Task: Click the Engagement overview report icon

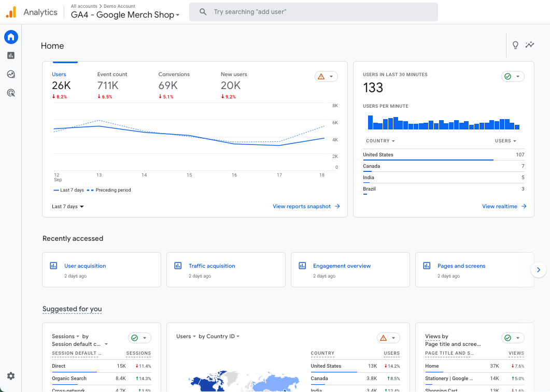Action: [x=302, y=265]
